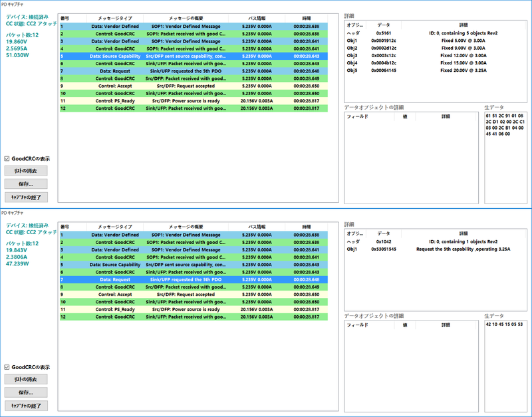Click the 19.843V voltage reading
This screenshot has height=417, width=532.
click(17, 250)
